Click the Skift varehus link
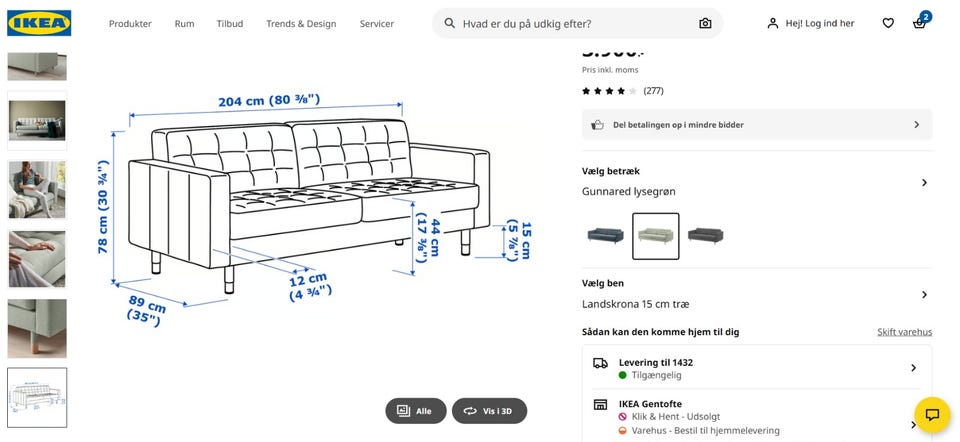 (904, 332)
